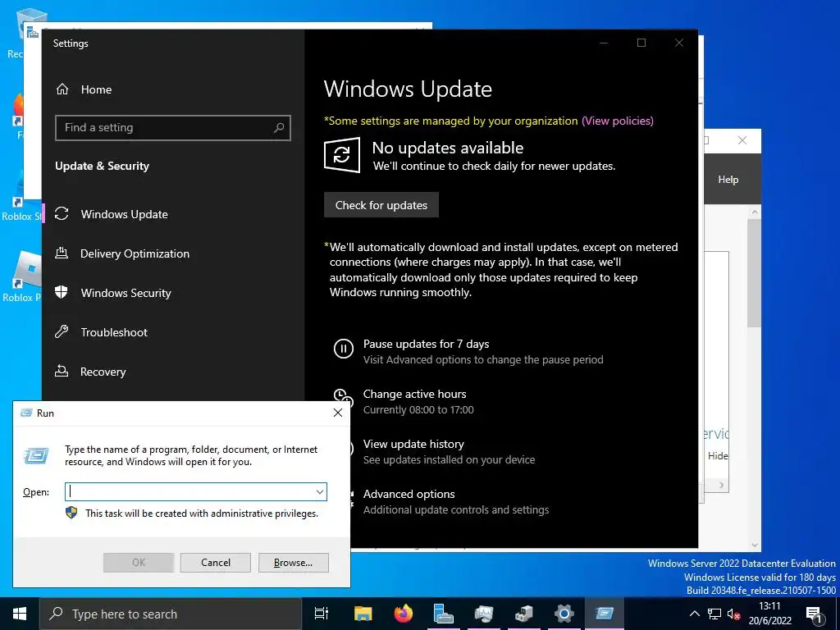Image resolution: width=840 pixels, height=630 pixels.
Task: Open the Windows Start menu
Action: [20, 614]
